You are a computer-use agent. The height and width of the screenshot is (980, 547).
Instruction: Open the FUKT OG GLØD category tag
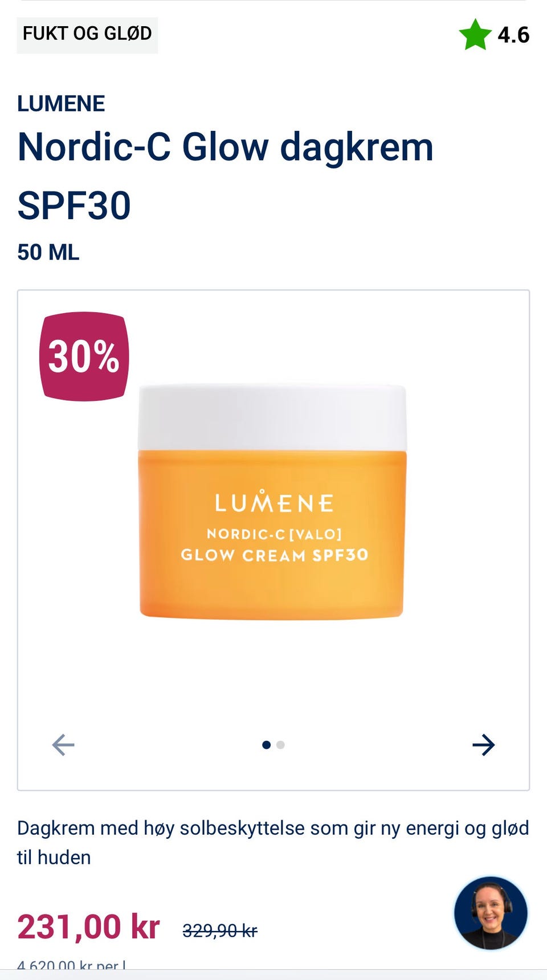(87, 35)
